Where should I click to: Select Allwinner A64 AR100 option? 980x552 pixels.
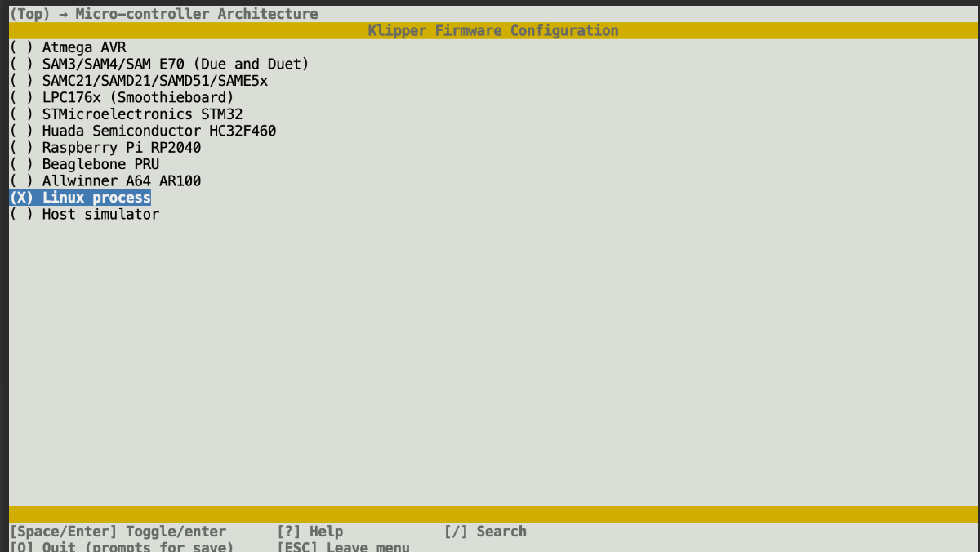pyautogui.click(x=105, y=180)
